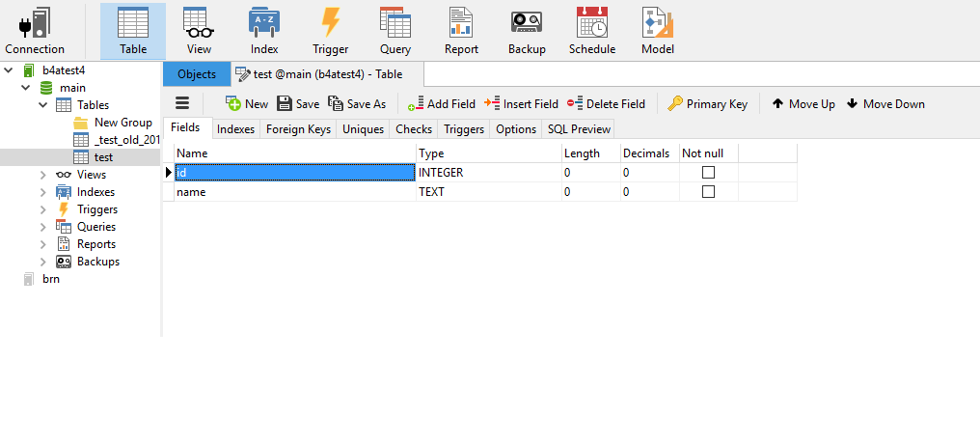This screenshot has width=980, height=444.
Task: Open the Schedule calendar icon
Action: [x=591, y=31]
